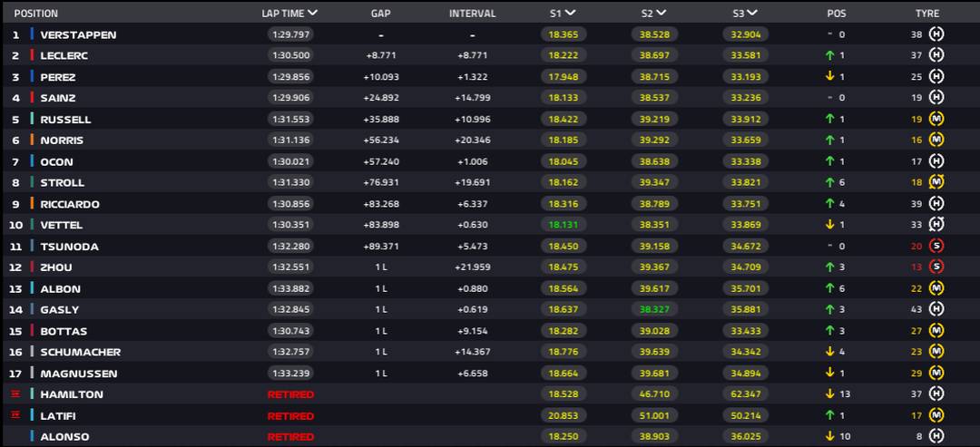Click Bottas's medium tyre icon
Image resolution: width=980 pixels, height=447 pixels.
(936, 331)
